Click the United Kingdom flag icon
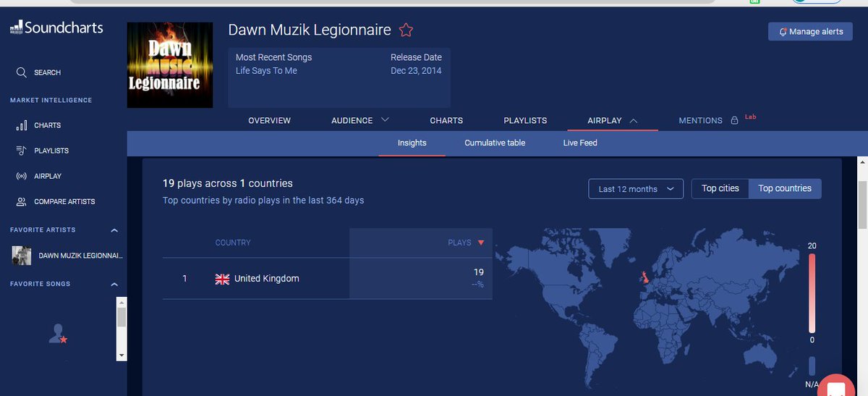Image resolution: width=868 pixels, height=396 pixels. (x=222, y=279)
